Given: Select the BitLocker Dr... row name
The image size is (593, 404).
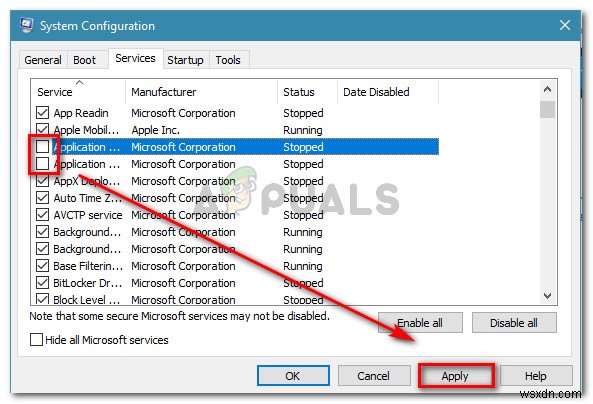Looking at the screenshot, I should click(x=88, y=283).
